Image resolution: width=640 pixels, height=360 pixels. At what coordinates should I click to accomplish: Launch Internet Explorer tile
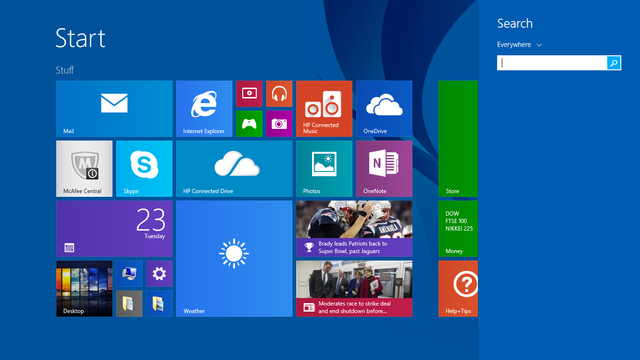(204, 109)
